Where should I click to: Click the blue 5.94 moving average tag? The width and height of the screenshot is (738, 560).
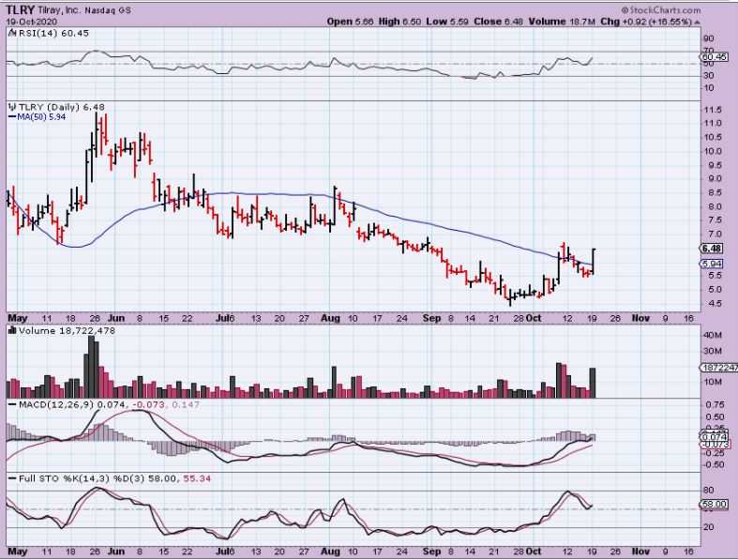click(712, 264)
